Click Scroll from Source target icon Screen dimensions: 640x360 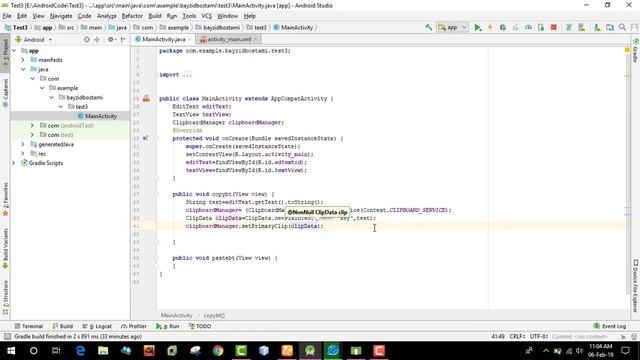point(87,40)
